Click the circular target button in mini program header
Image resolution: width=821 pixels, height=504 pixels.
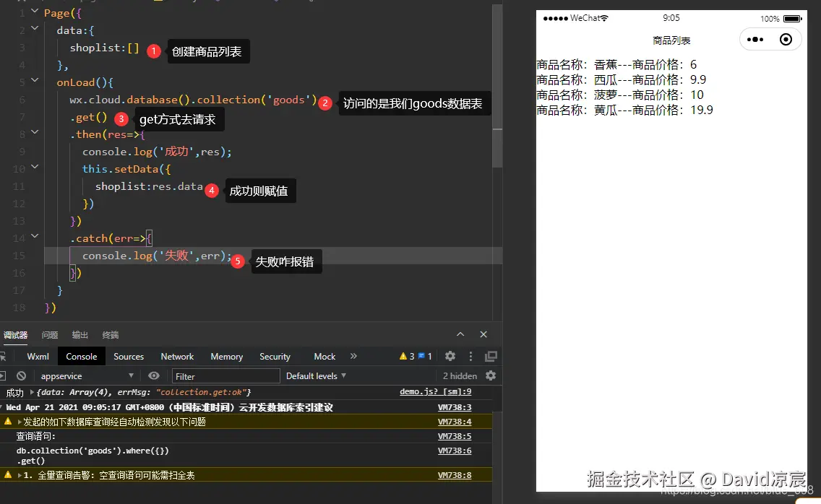click(786, 40)
